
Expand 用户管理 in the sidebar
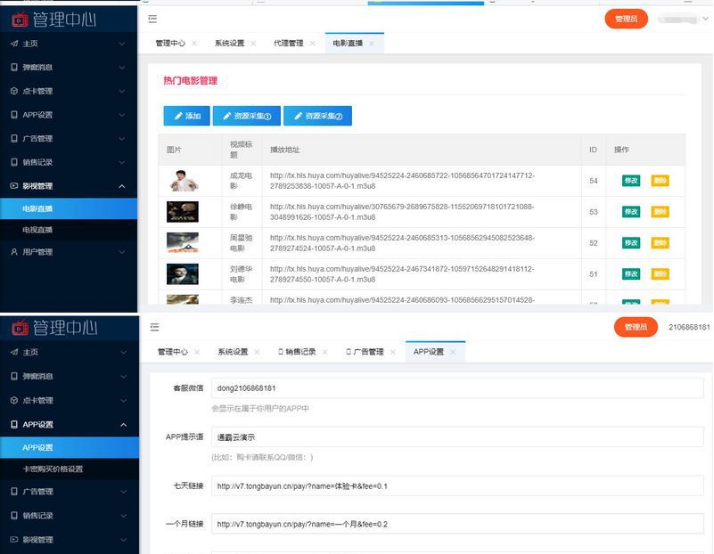[x=68, y=252]
